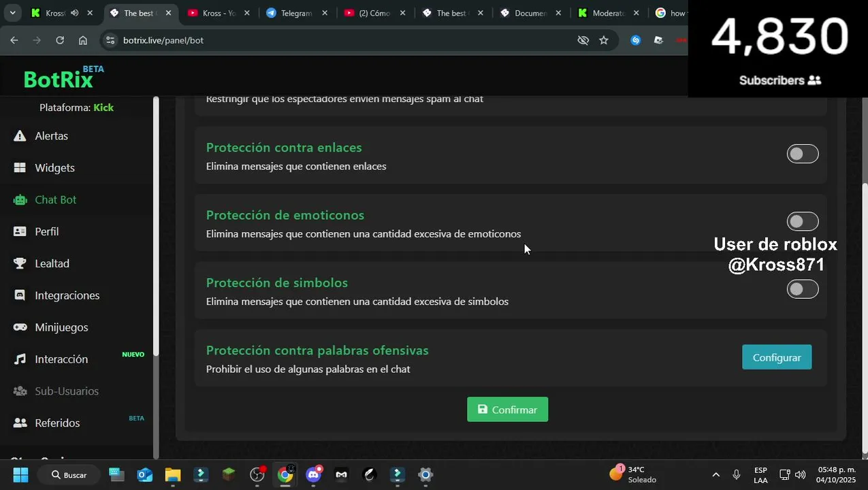Click the taskbar microphone icon
Viewport: 868px width, 490px height.
pyautogui.click(x=737, y=474)
